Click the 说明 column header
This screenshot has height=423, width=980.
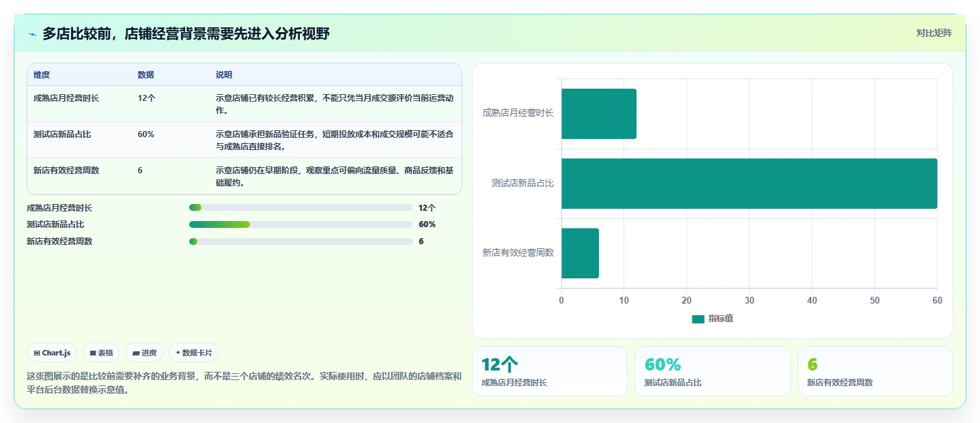pos(224,74)
